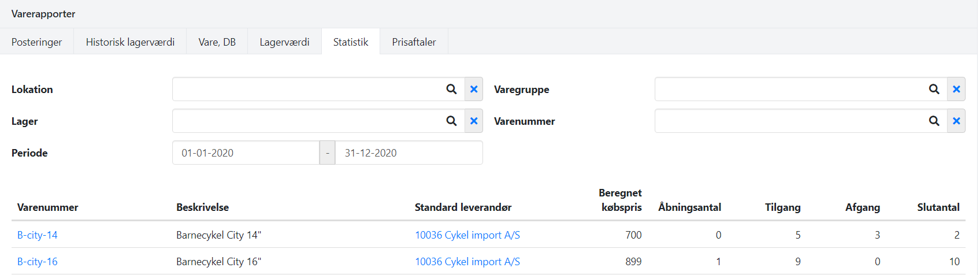The image size is (980, 275).
Task: Sort by Varenummer column header
Action: click(48, 207)
